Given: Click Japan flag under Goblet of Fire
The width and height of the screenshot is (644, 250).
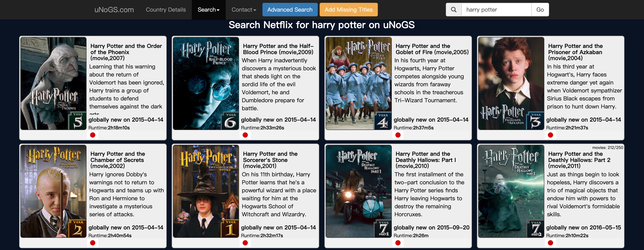Looking at the screenshot, I should click(398, 135).
